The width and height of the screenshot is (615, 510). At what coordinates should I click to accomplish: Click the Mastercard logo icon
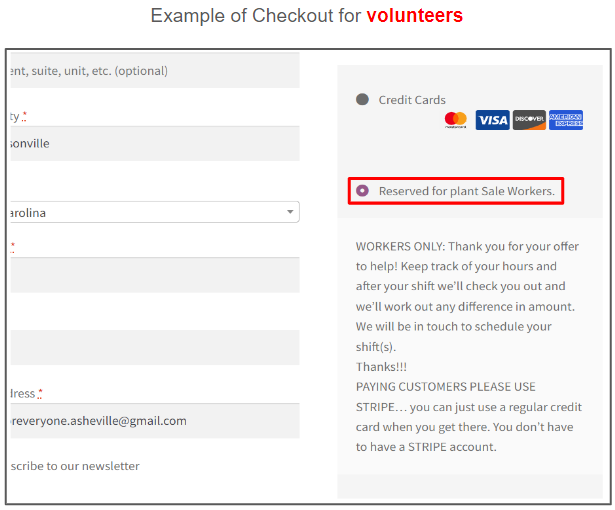tap(455, 120)
